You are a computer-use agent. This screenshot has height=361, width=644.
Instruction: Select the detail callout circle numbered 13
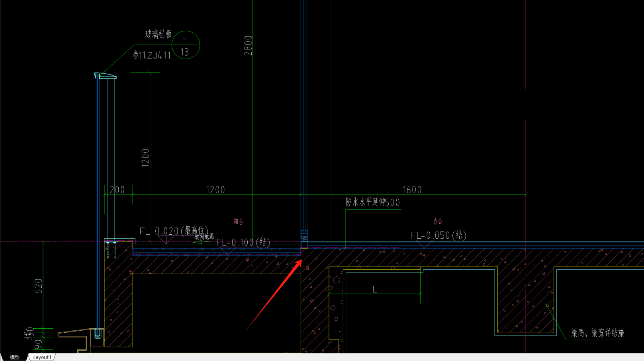186,45
